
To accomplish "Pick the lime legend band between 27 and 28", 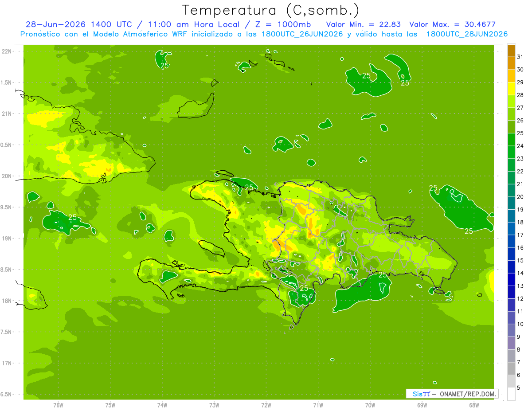I will (x=511, y=101).
